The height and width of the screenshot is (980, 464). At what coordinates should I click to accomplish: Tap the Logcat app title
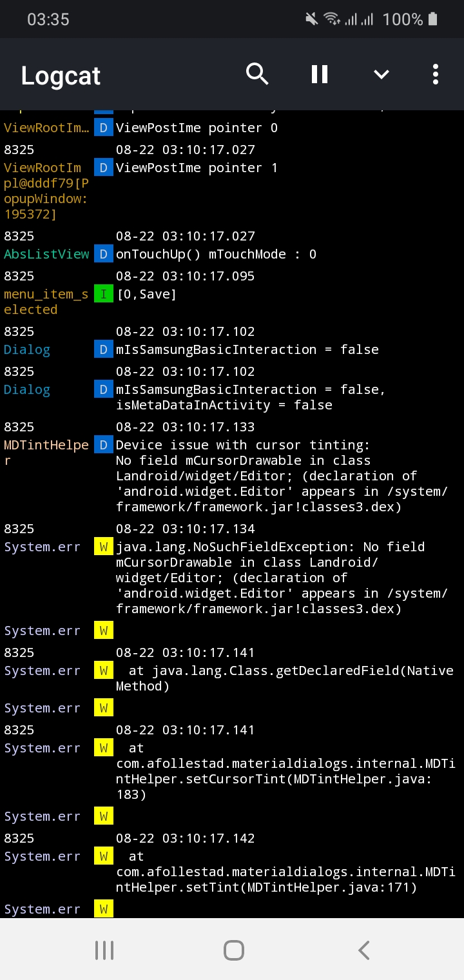tap(60, 75)
